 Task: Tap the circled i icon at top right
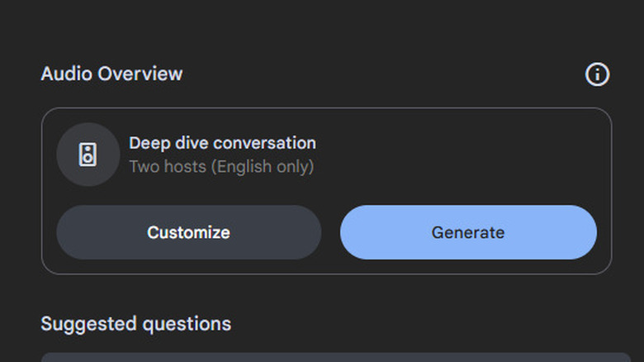coord(597,74)
